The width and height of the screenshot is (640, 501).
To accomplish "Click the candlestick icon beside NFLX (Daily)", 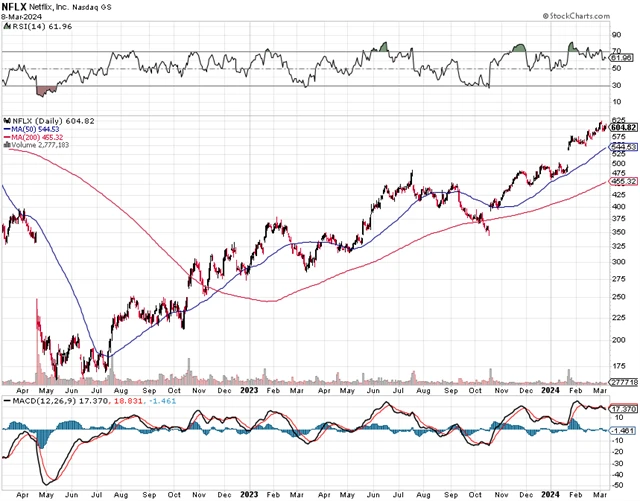I will (4, 119).
